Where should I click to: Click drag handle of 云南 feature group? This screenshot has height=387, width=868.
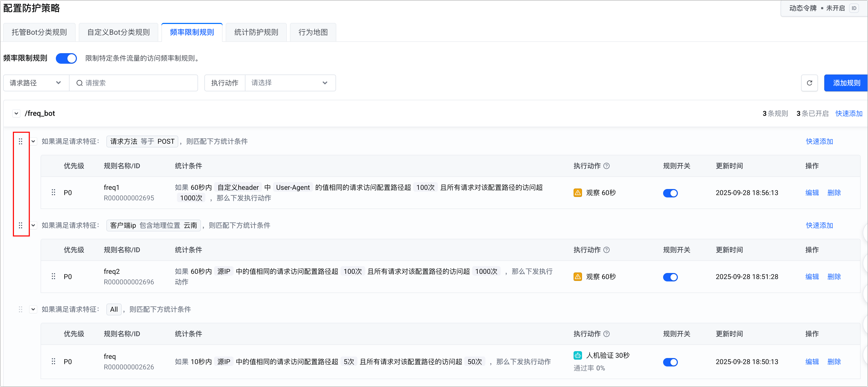point(21,225)
